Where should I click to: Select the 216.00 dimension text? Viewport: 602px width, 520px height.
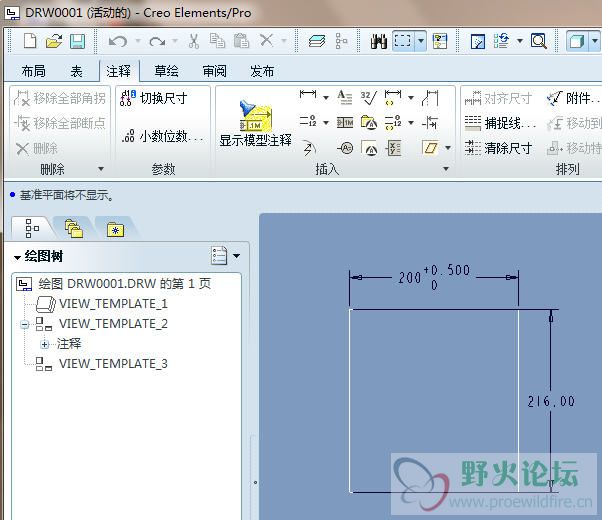tap(551, 402)
